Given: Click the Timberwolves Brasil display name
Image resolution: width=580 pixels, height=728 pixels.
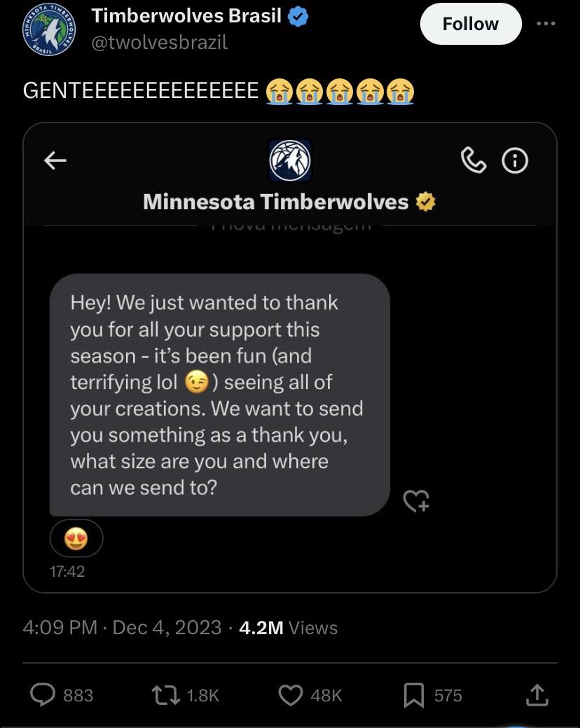Looking at the screenshot, I should click(x=186, y=16).
